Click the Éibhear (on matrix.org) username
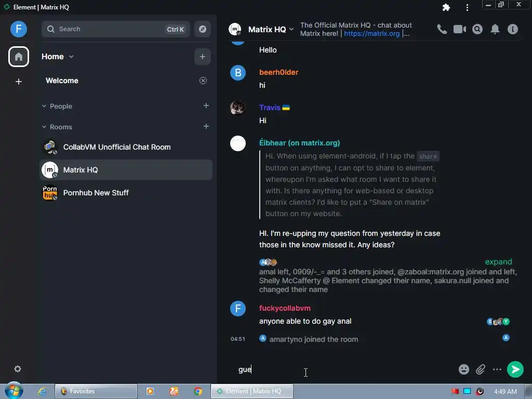 tap(300, 143)
